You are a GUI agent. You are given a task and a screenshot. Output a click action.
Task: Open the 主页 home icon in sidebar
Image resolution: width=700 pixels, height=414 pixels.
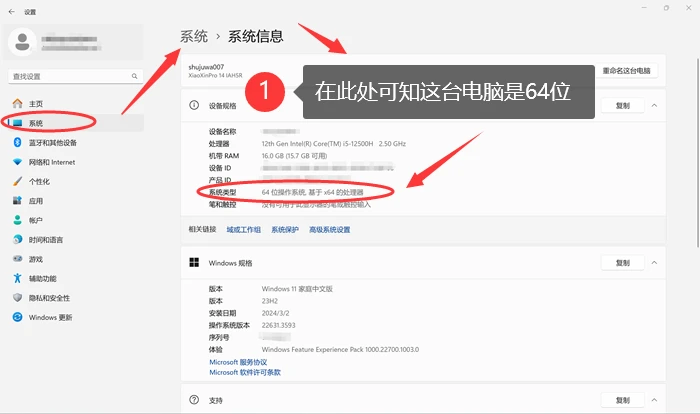[x=17, y=104]
